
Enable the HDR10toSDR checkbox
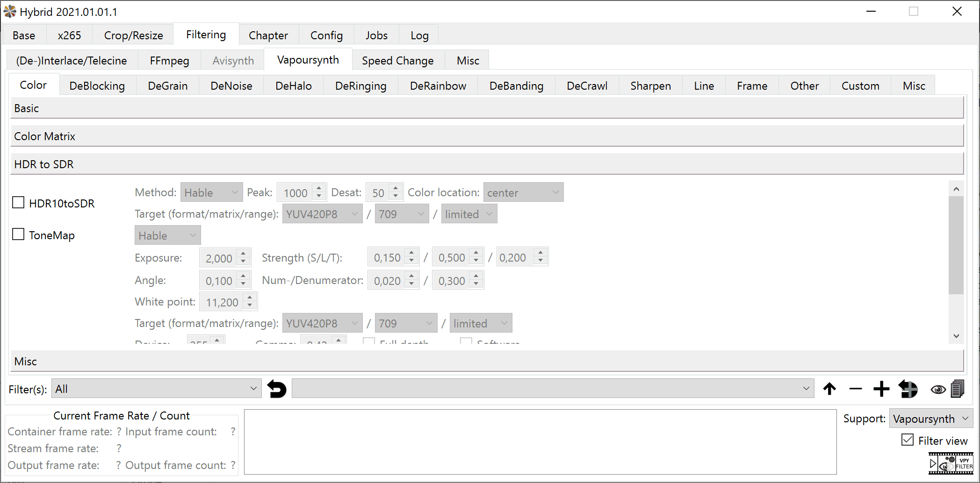pyautogui.click(x=18, y=203)
